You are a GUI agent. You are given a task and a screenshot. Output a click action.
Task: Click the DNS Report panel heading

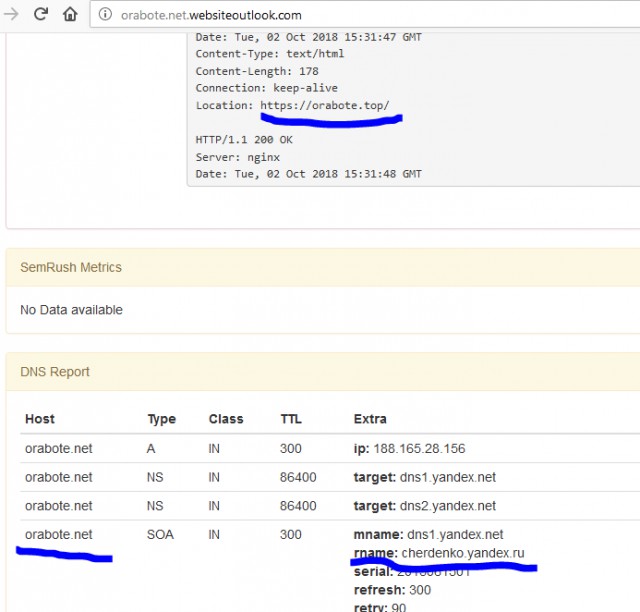55,372
